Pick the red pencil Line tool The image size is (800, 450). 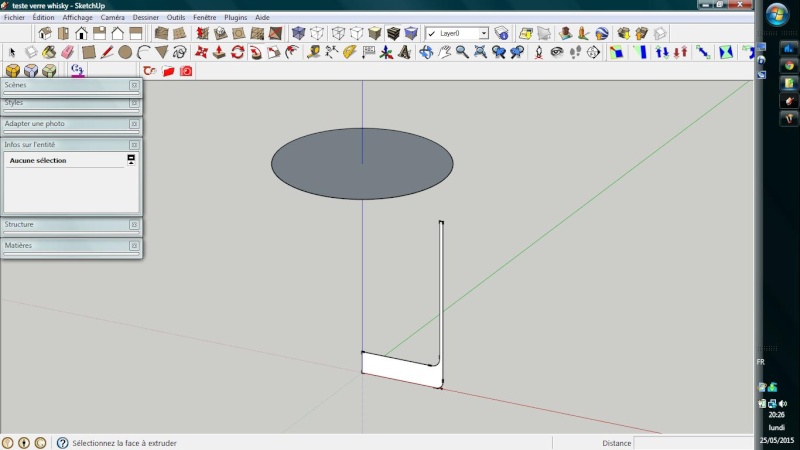(107, 52)
